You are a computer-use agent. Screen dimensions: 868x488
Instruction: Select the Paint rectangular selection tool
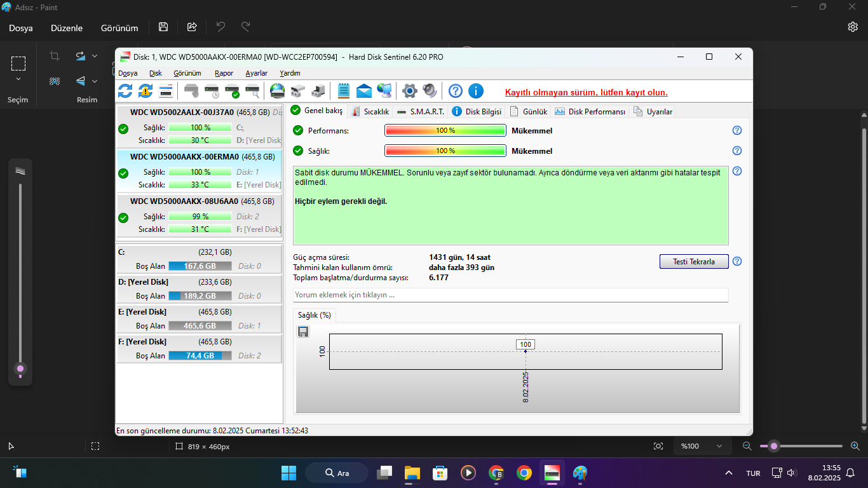[x=18, y=63]
